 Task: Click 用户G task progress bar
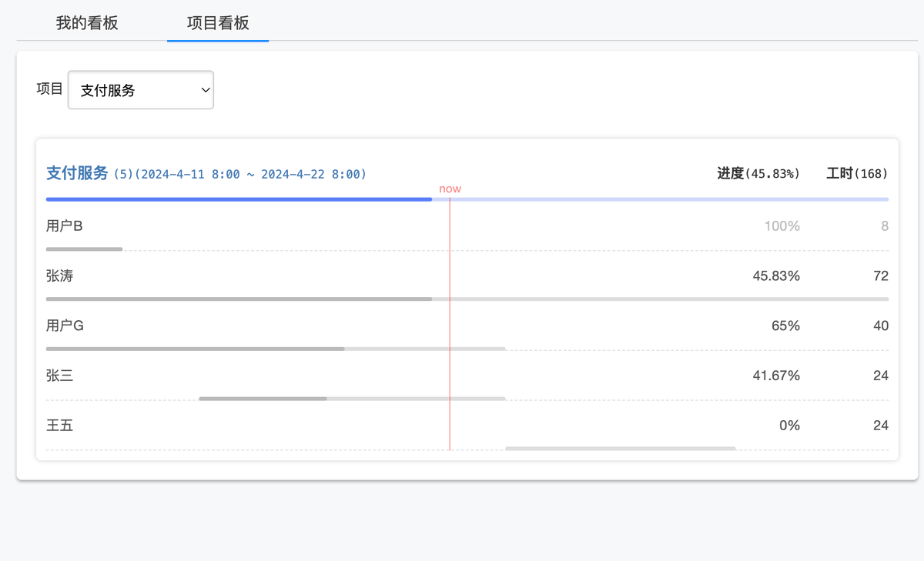276,349
